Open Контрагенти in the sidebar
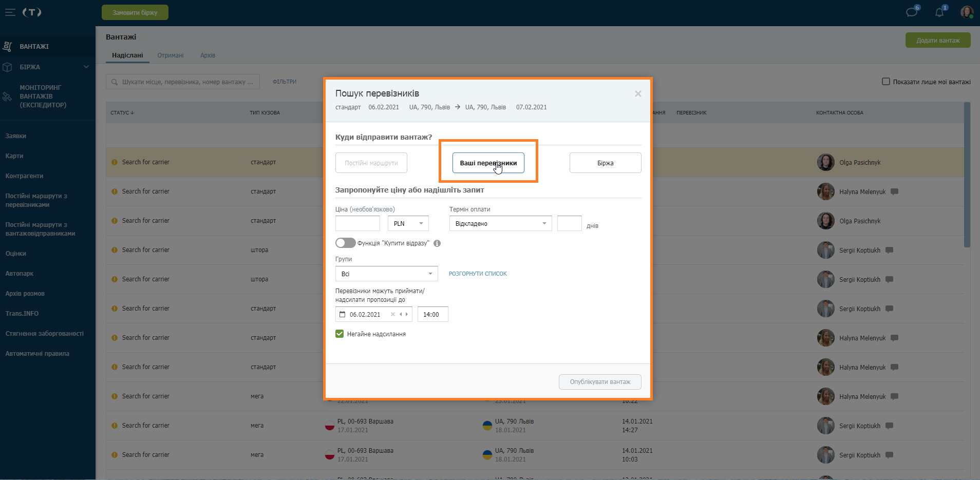The height and width of the screenshot is (480, 980). [x=24, y=176]
